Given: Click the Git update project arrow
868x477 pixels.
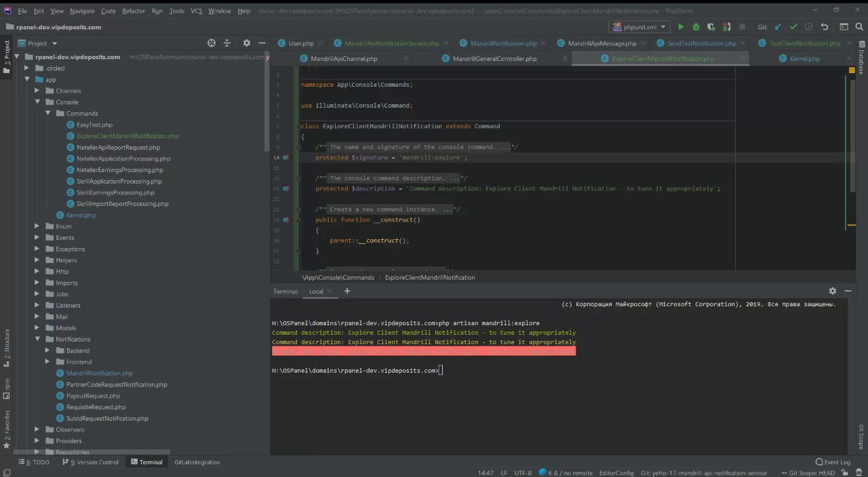Looking at the screenshot, I should point(778,27).
